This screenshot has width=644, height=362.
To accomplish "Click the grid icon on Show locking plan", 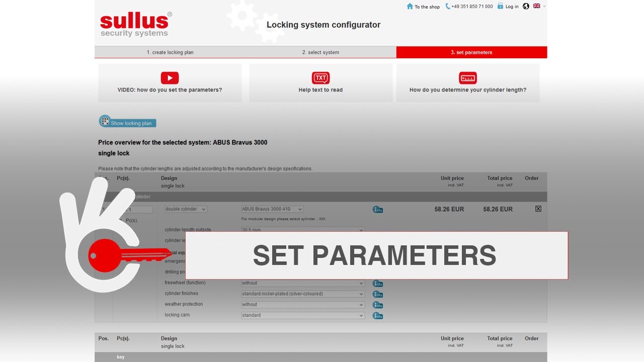I will [x=104, y=121].
